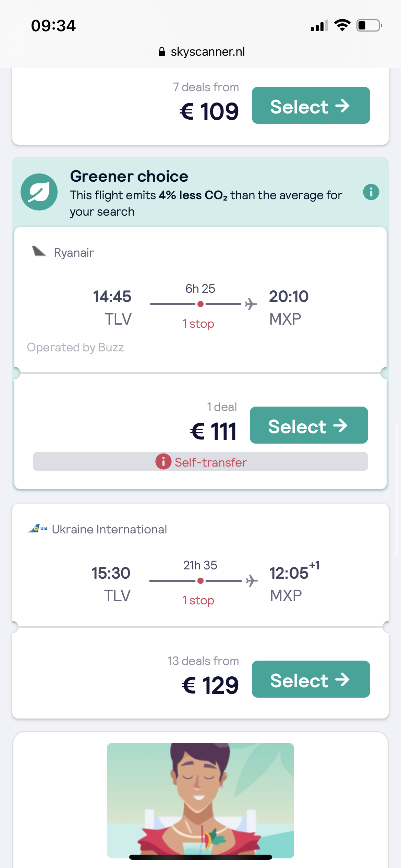This screenshot has width=401, height=868.
Task: Tap the Greener choice banner heading
Action: point(129,177)
